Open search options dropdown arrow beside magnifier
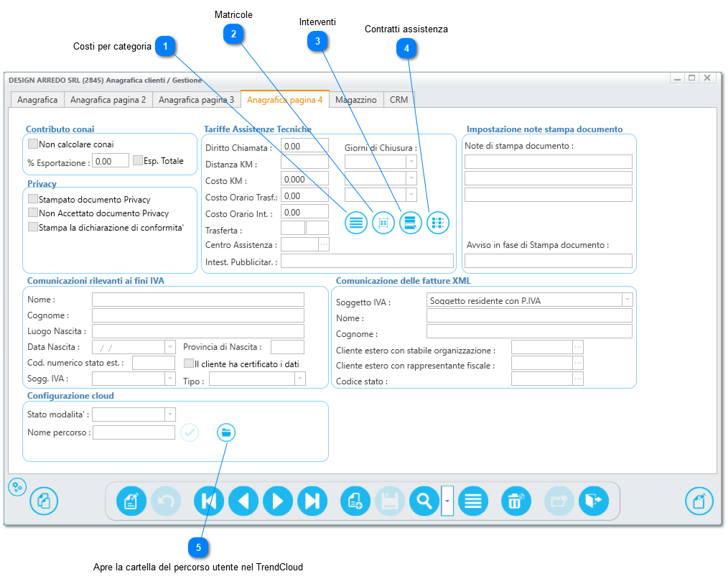This screenshot has height=584, width=728. coord(447,501)
